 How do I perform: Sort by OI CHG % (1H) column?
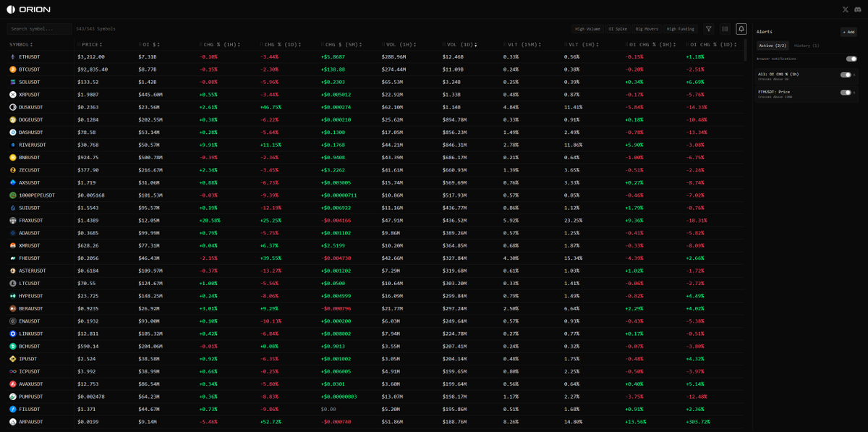pos(651,45)
